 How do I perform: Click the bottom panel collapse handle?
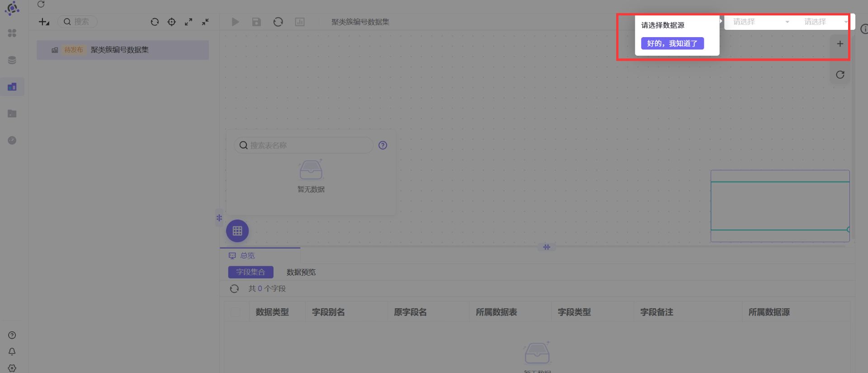click(547, 247)
